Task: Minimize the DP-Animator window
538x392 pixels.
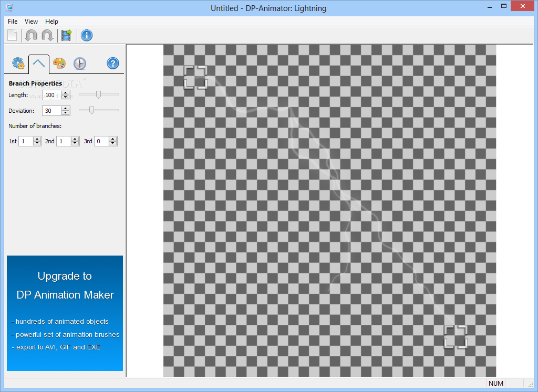Action: point(490,6)
